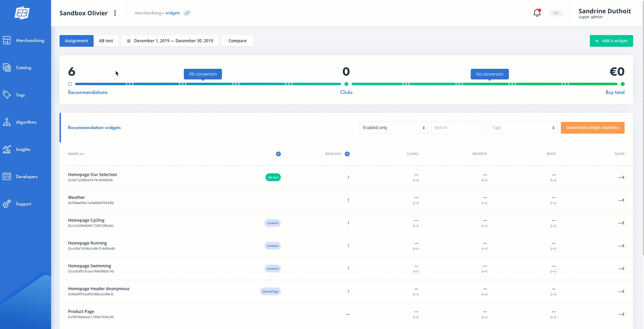The width and height of the screenshot is (644, 329).
Task: Expand the Enabled only dropdown
Action: 393,128
